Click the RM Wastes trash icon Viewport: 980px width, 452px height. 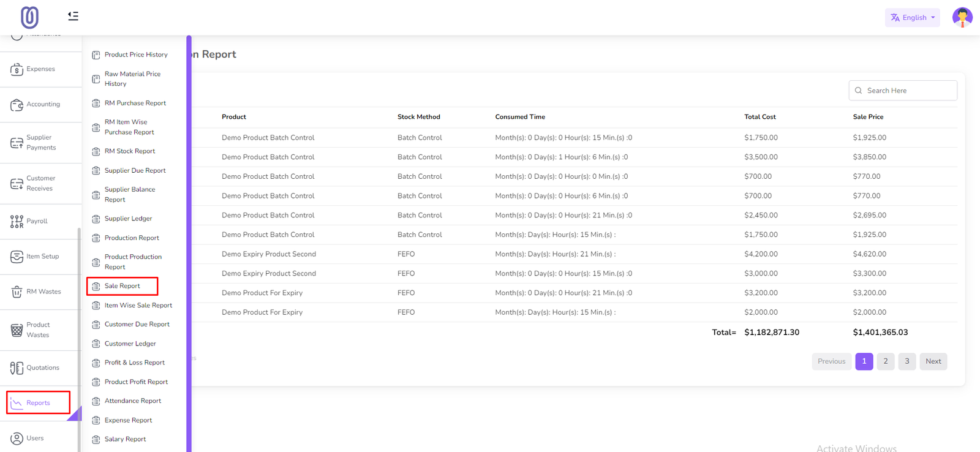coord(17,292)
